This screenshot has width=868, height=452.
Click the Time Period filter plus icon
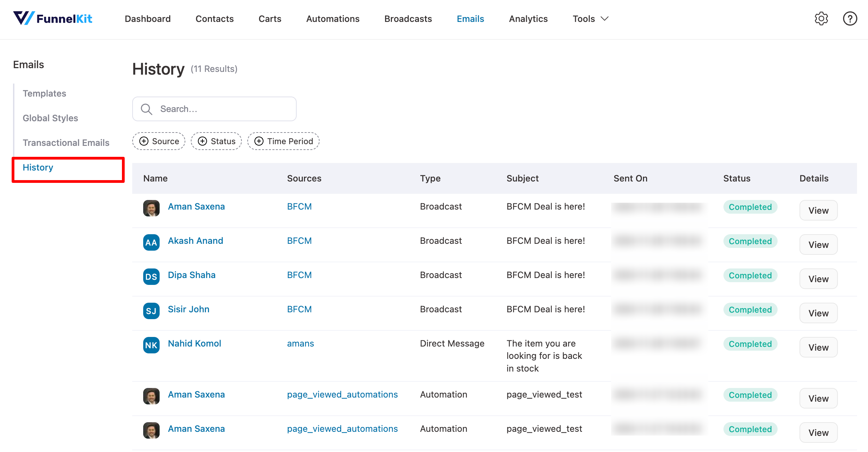(x=259, y=141)
